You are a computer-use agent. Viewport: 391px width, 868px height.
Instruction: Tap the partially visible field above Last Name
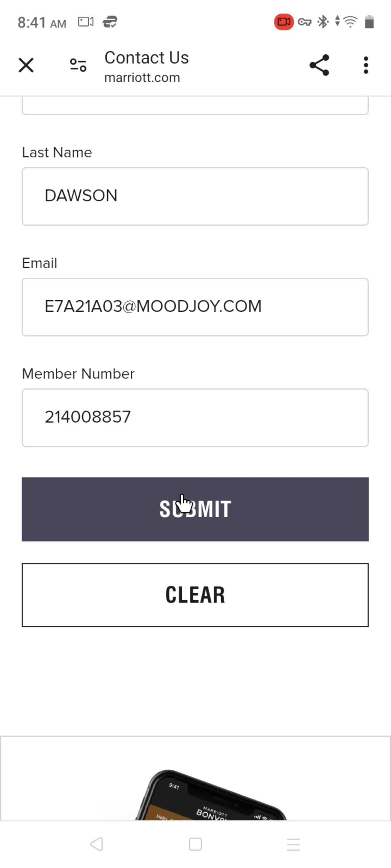tap(195, 106)
